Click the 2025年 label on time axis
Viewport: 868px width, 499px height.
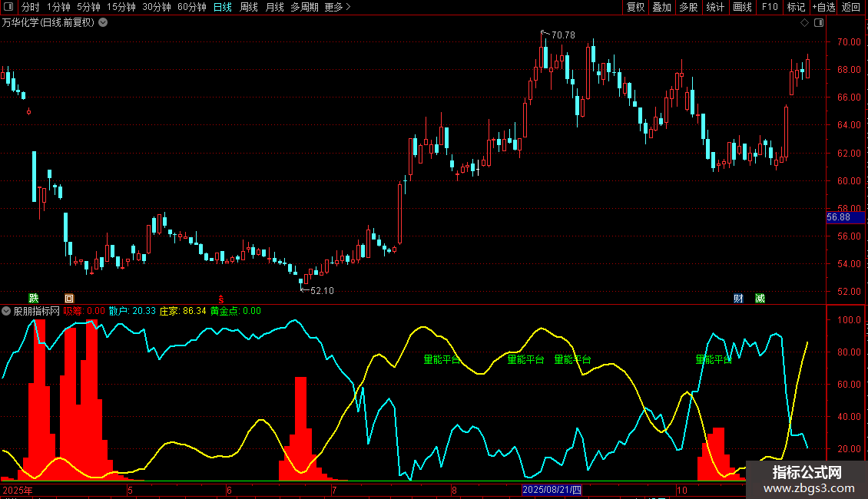tap(17, 490)
